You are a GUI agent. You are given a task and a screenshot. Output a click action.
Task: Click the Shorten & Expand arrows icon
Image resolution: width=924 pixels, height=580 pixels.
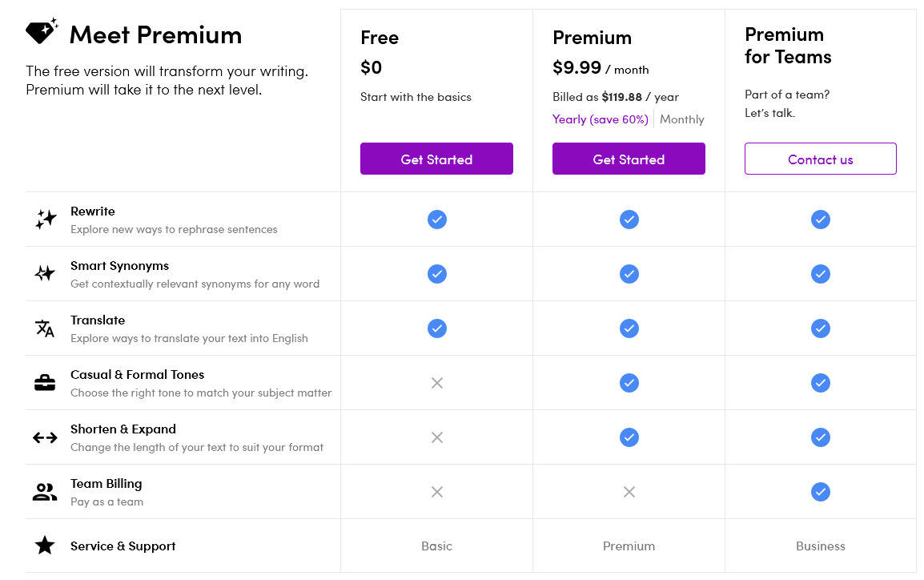tap(45, 437)
